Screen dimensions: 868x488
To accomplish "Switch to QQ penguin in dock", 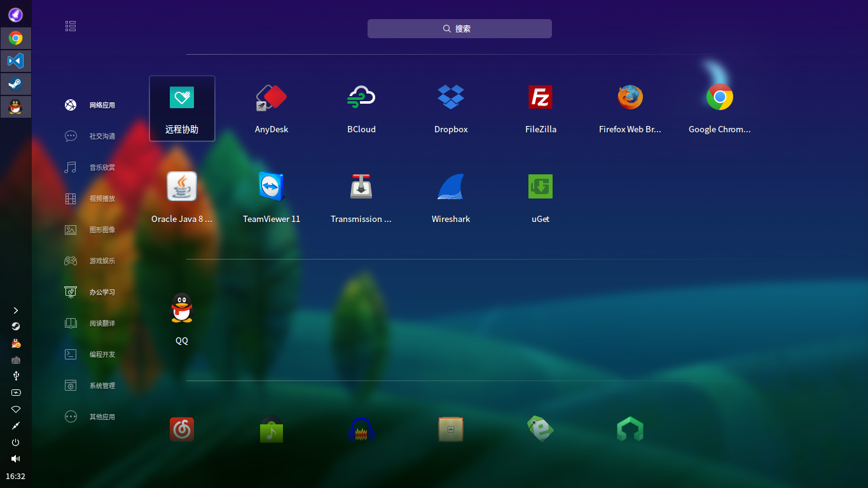I will click(16, 107).
